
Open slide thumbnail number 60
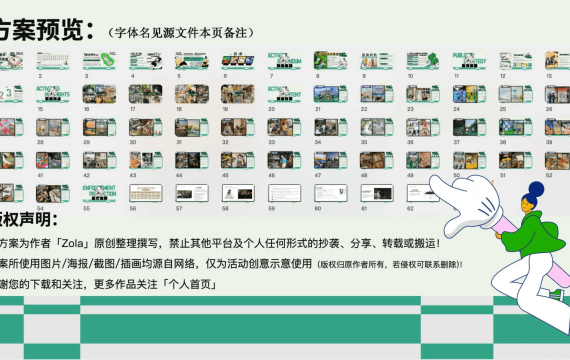pyautogui.click(x=330, y=193)
